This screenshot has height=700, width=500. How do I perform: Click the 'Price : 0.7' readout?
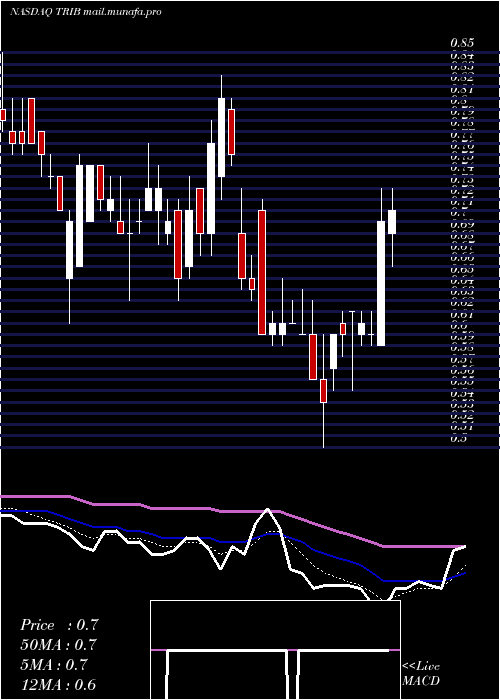[x=59, y=625]
